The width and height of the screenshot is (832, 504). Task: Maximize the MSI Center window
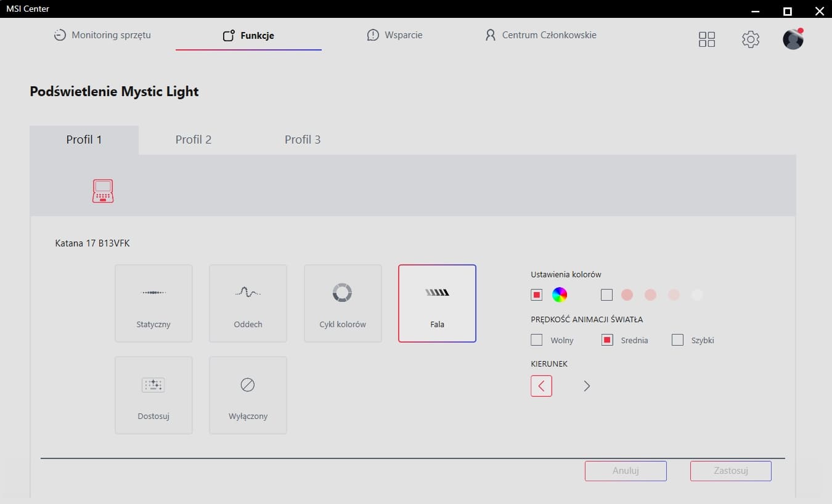(x=787, y=10)
